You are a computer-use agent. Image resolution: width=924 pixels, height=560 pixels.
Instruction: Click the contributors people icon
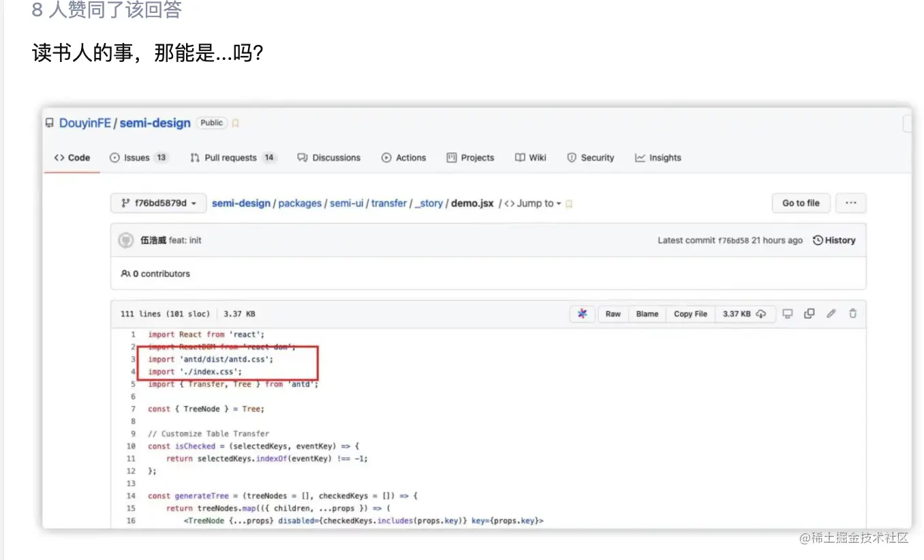125,274
